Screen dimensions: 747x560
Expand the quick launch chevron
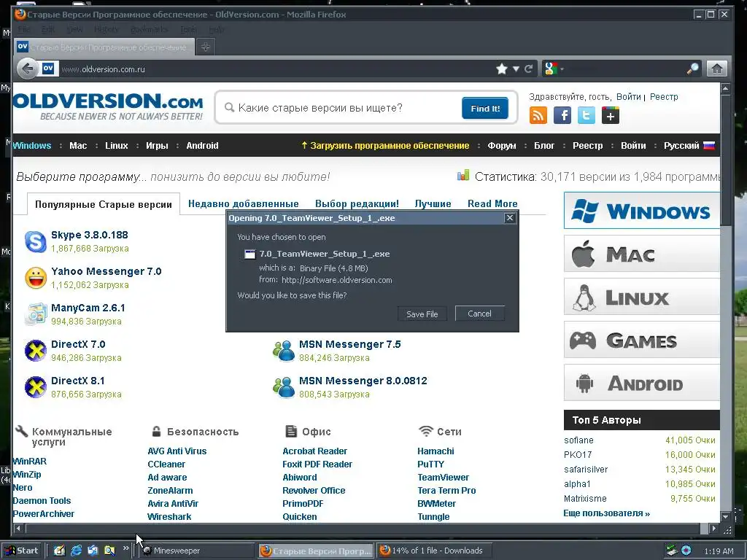point(125,548)
